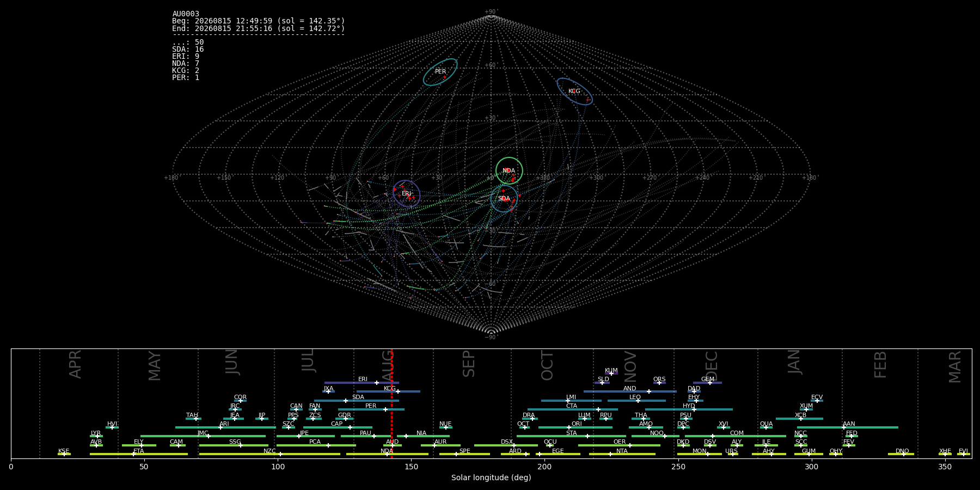This screenshot has height=490, width=980.
Task: Click the ERI radiant circle
Action: tap(406, 194)
